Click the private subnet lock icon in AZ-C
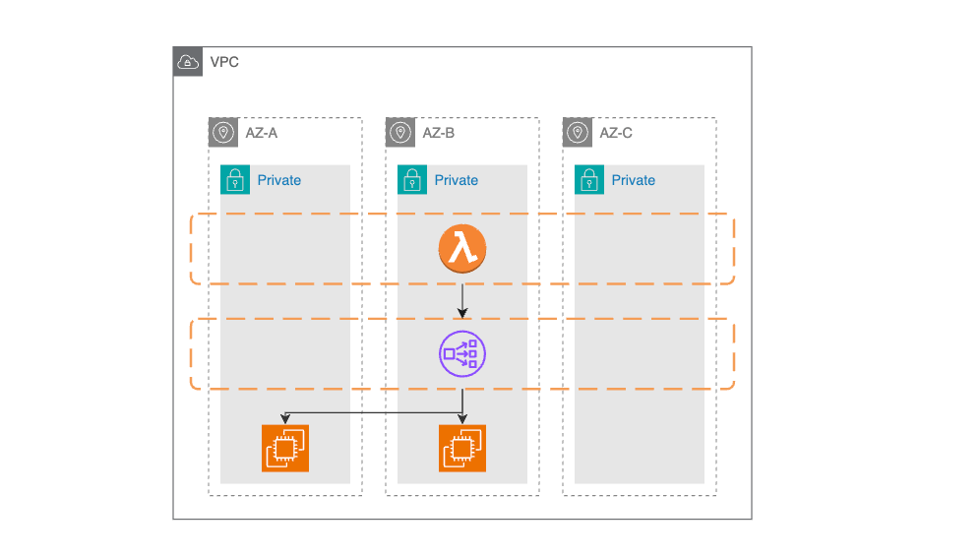Screen dimensions: 980x557 [589, 180]
